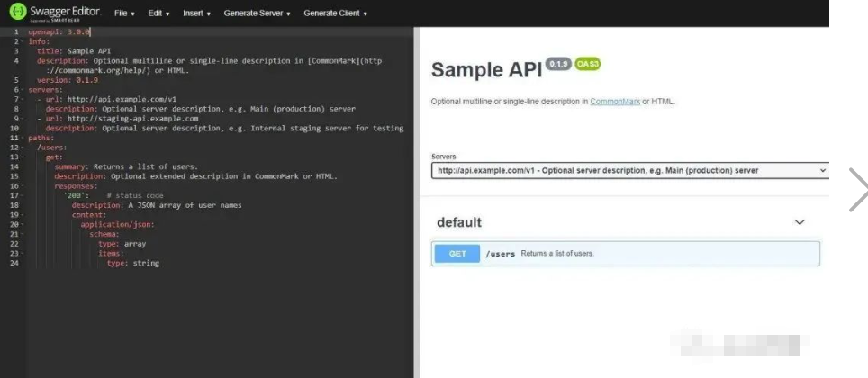Image resolution: width=868 pixels, height=378 pixels.
Task: Fold the get block at line 13
Action: (x=23, y=157)
